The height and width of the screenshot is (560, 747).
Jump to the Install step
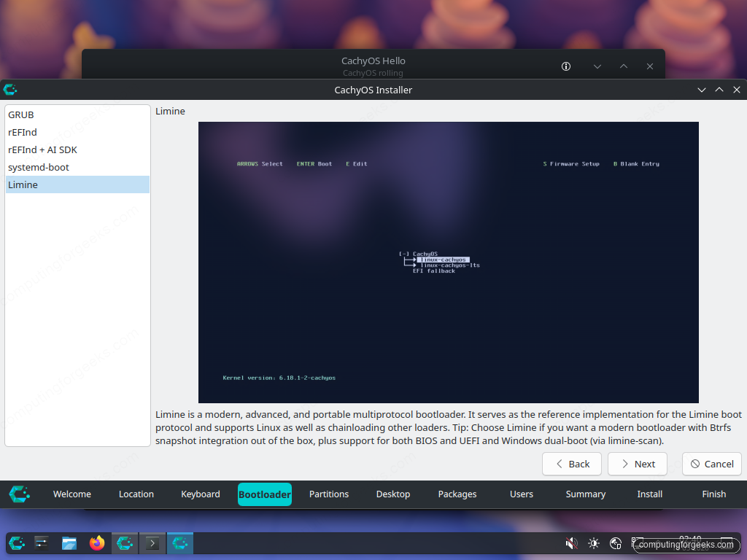650,494
